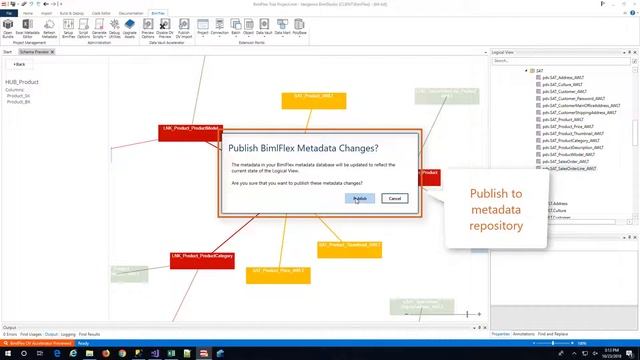The width and height of the screenshot is (640, 360).
Task: Click the LNK_Product_ProductModel red node
Action: coord(190,133)
